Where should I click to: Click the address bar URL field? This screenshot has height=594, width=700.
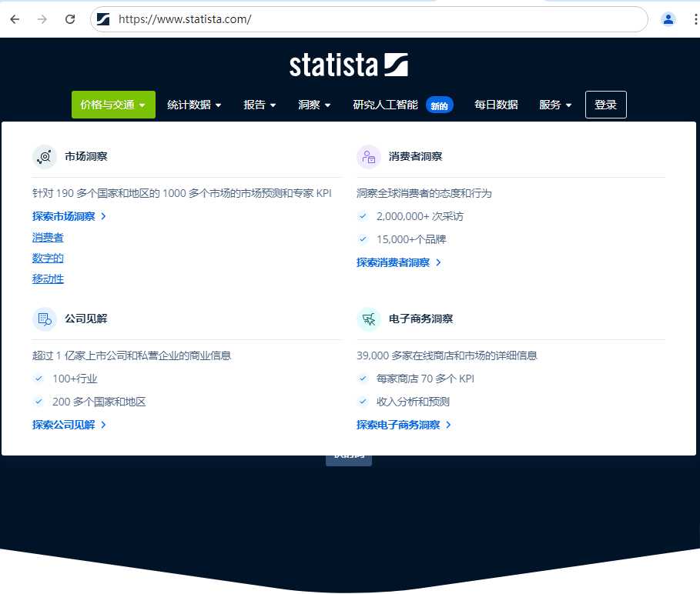[369, 19]
